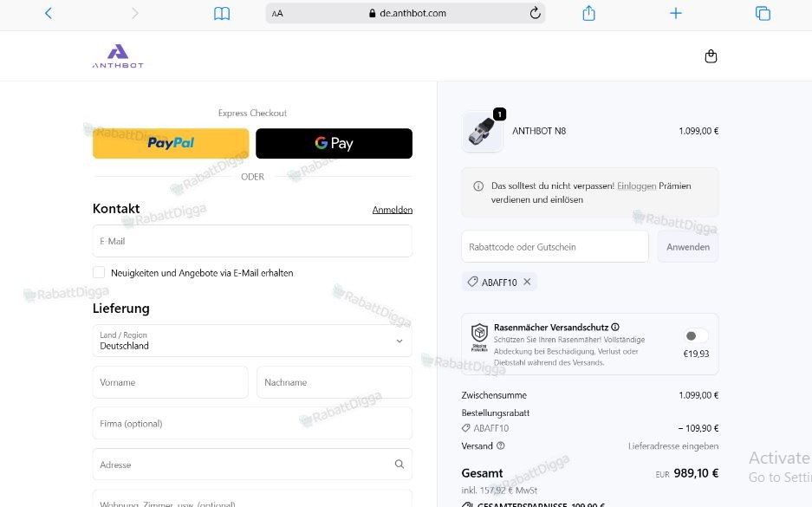Click the – 109,90 € discount amount
812x507 pixels.
click(x=698, y=428)
